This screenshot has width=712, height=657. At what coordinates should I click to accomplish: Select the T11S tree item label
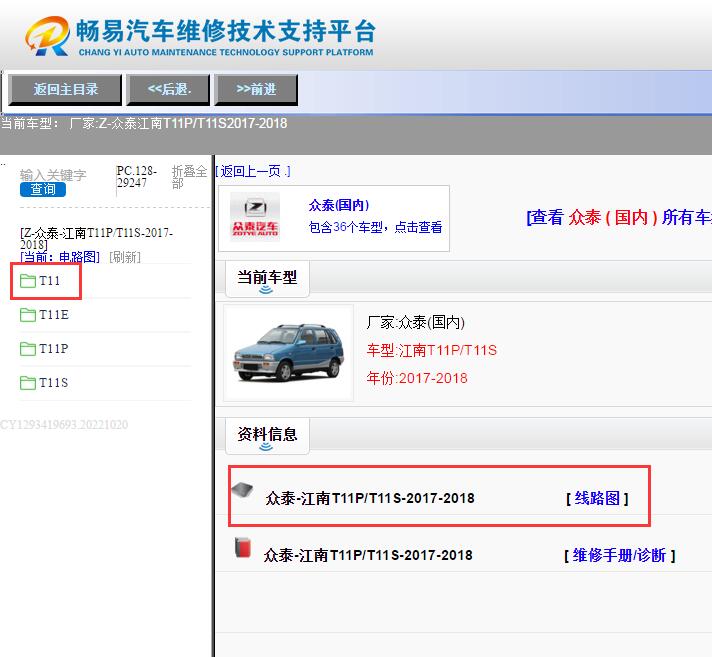(x=54, y=383)
